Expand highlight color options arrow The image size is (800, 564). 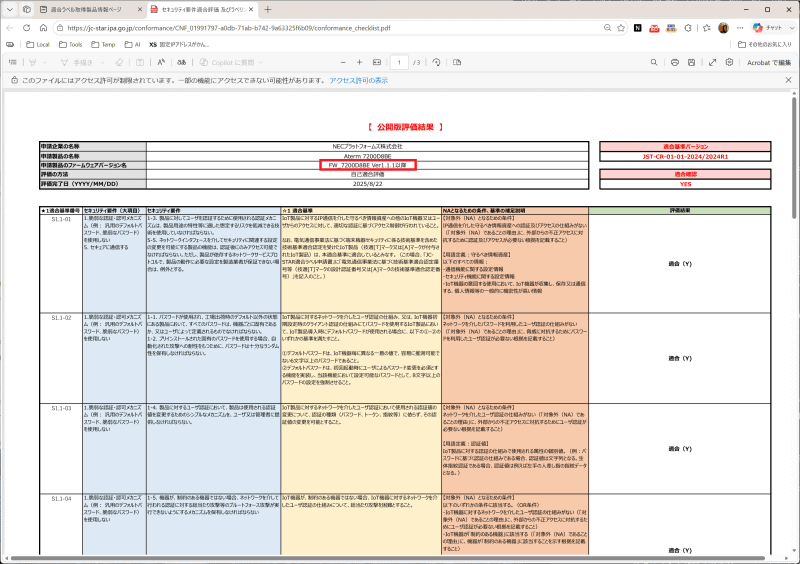point(45,62)
